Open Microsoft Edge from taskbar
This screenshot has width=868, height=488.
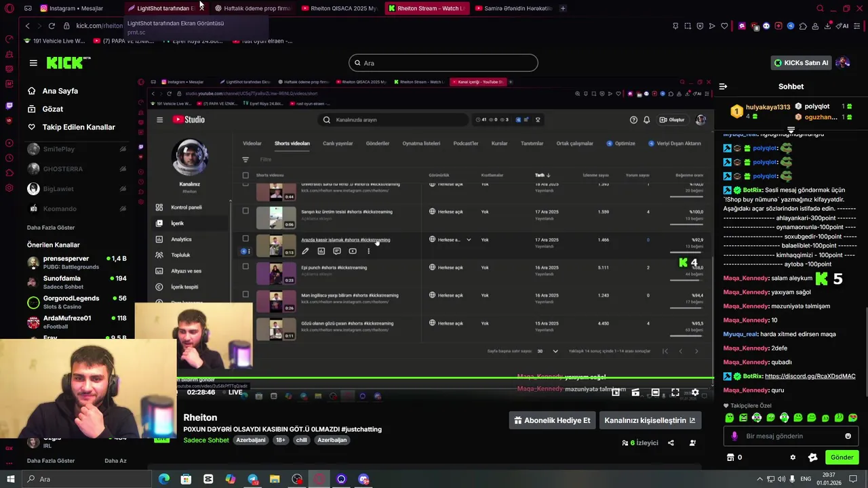(164, 479)
